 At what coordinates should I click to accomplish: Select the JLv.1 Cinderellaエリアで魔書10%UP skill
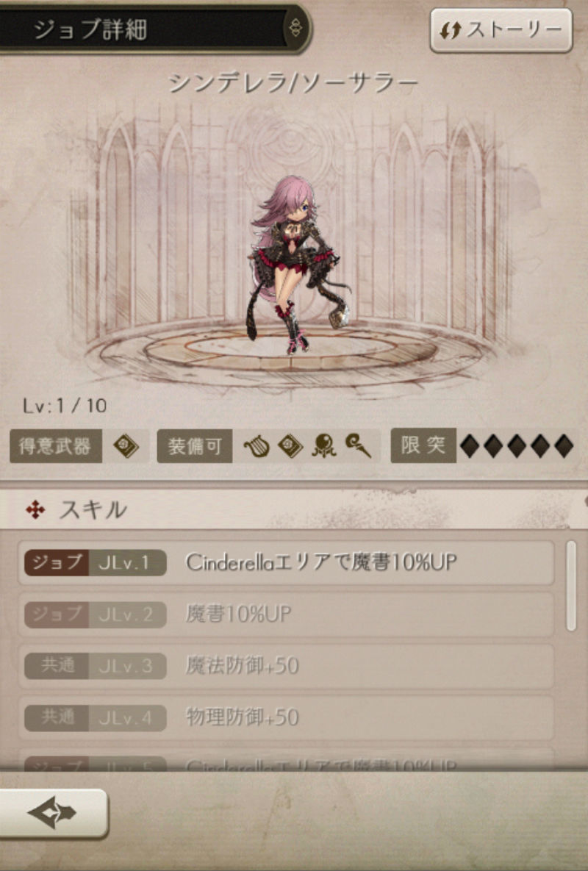(286, 563)
